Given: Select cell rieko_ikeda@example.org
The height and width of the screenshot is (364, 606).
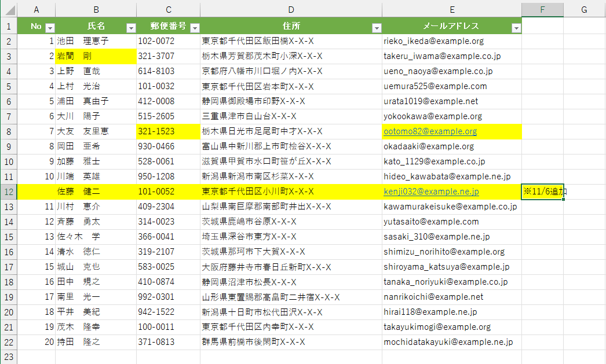Looking at the screenshot, I should 452,41.
